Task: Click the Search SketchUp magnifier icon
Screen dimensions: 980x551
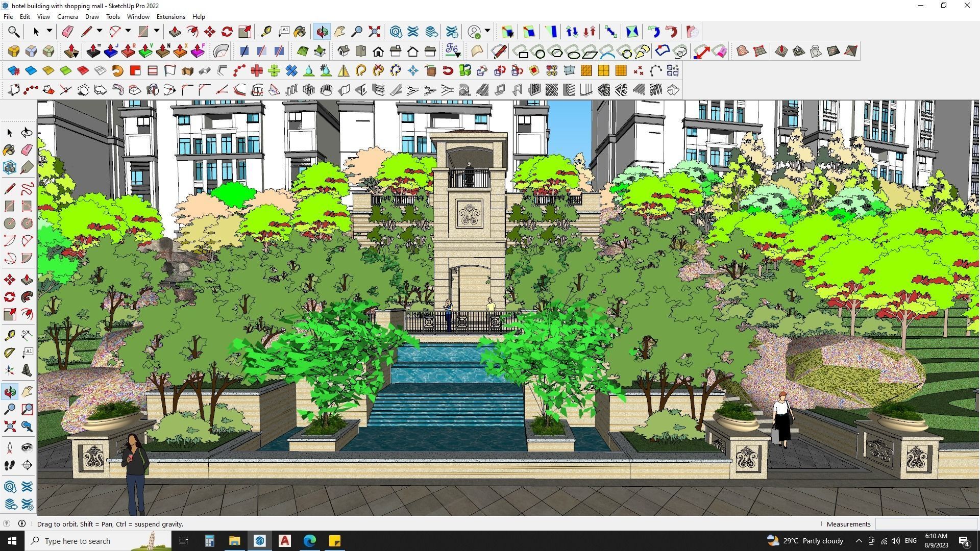Action: pyautogui.click(x=14, y=32)
